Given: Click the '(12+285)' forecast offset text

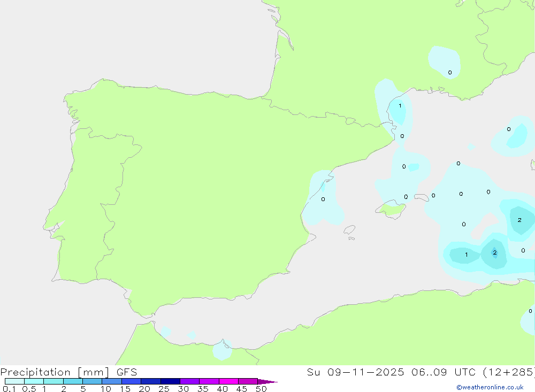Looking at the screenshot, I should (x=509, y=372).
